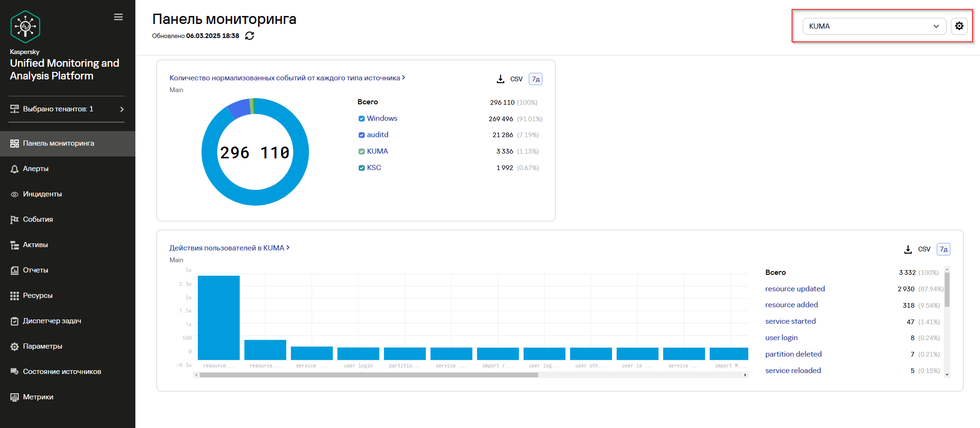Image resolution: width=980 pixels, height=428 pixels.
Task: Go to the Параметры section
Action: coord(68,346)
